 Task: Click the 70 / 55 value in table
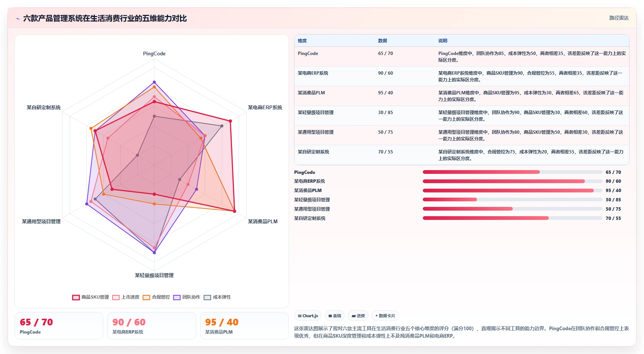386,152
